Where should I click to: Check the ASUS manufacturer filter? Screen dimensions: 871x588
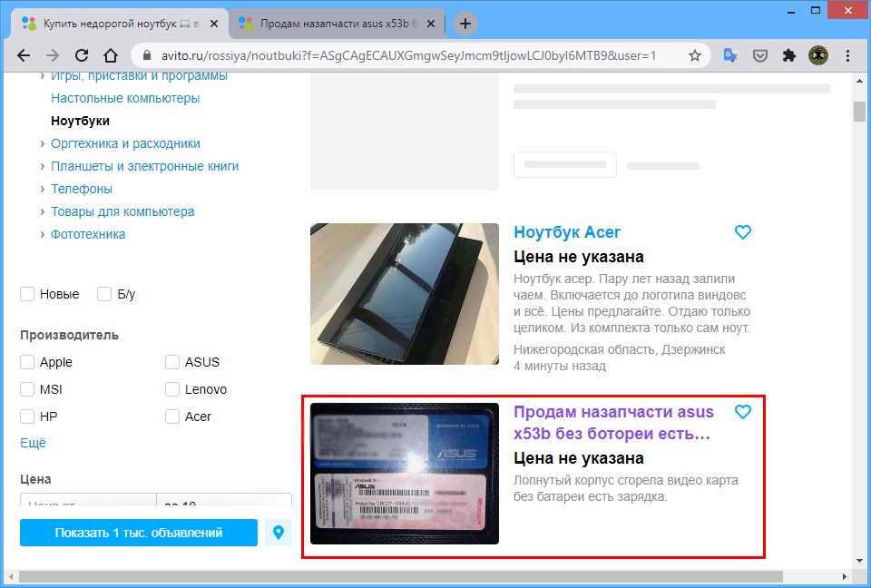click(173, 362)
